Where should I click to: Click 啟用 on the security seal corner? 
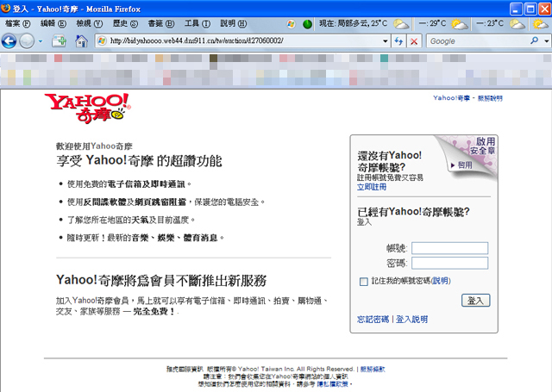pyautogui.click(x=465, y=165)
